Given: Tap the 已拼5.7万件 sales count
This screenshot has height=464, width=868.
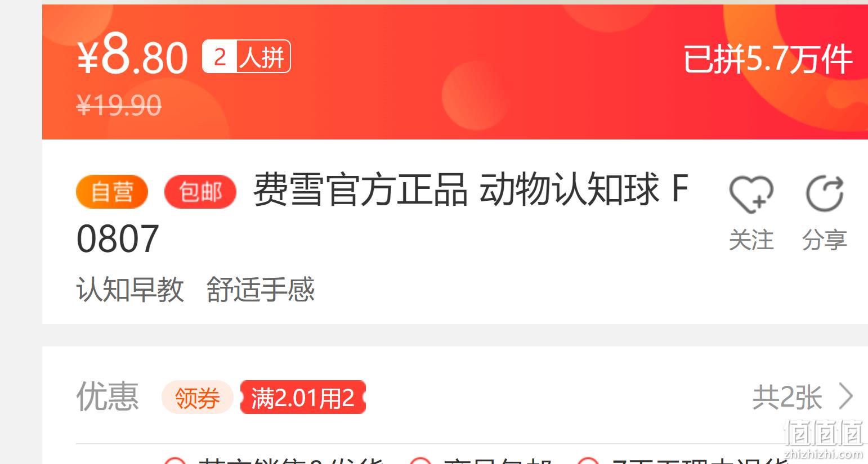Looking at the screenshot, I should [768, 59].
